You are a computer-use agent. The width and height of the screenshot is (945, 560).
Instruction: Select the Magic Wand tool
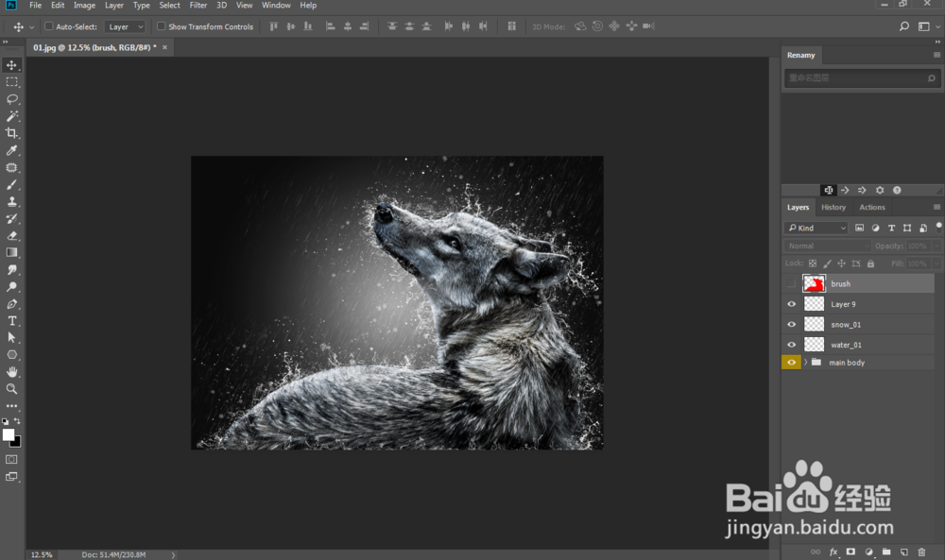tap(12, 116)
